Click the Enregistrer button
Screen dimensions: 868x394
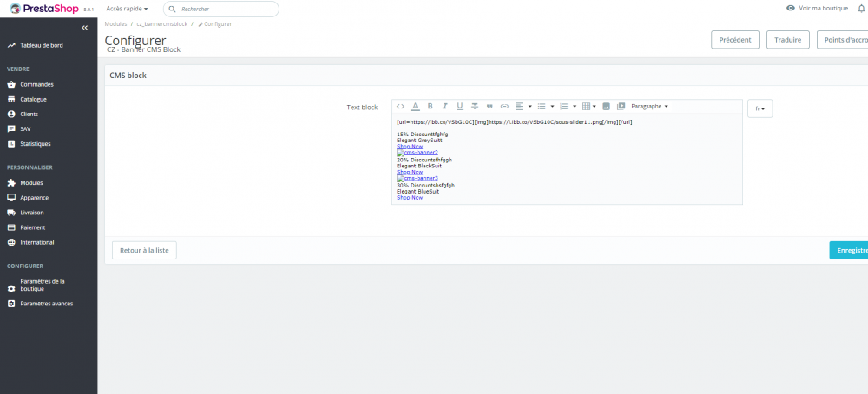coord(849,250)
